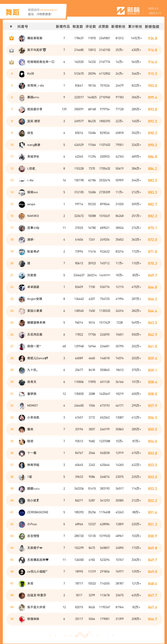This screenshot has width=167, height=644.
Task: Click the 点赞数 column header
Action: [x=103, y=26]
